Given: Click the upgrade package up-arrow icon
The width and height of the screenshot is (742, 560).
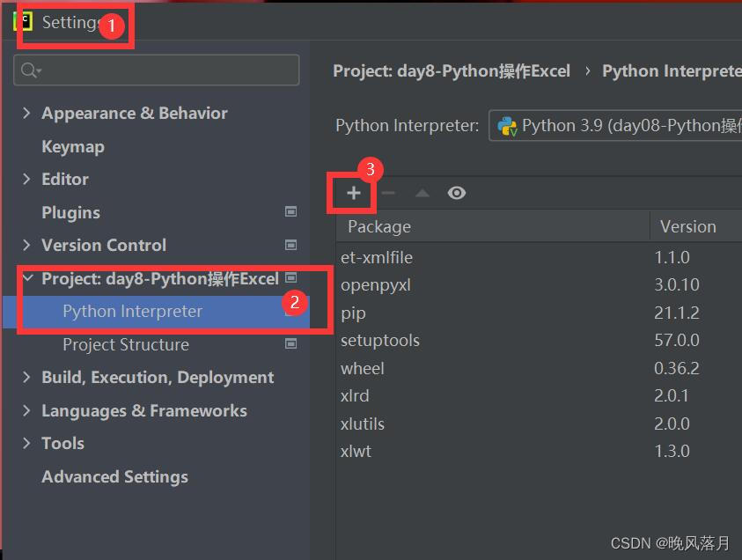Looking at the screenshot, I should [422, 193].
